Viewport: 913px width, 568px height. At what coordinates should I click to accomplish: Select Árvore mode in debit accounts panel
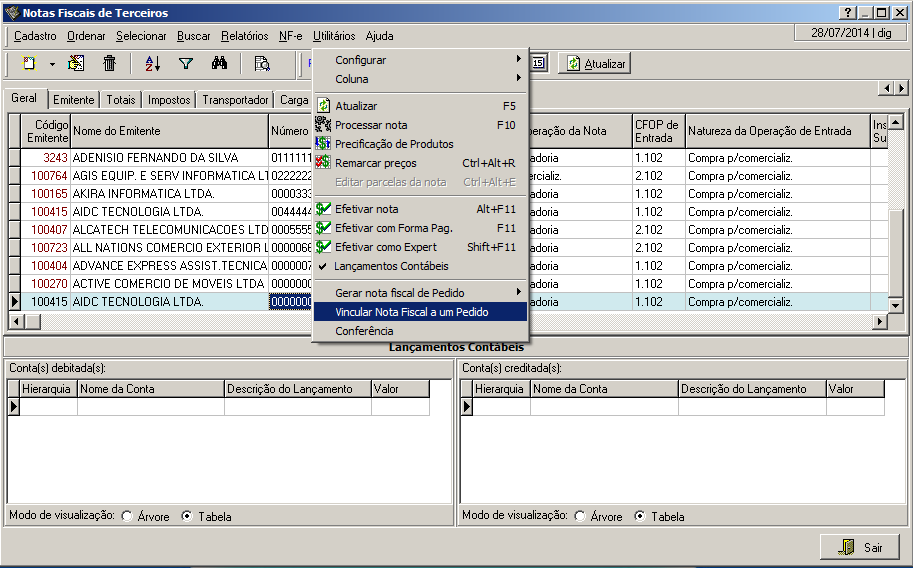point(126,517)
